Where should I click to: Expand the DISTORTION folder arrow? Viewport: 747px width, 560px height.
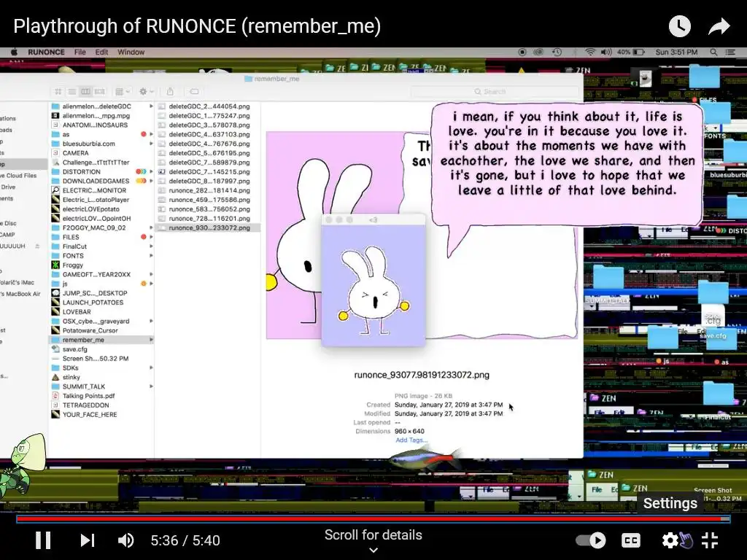(x=151, y=171)
